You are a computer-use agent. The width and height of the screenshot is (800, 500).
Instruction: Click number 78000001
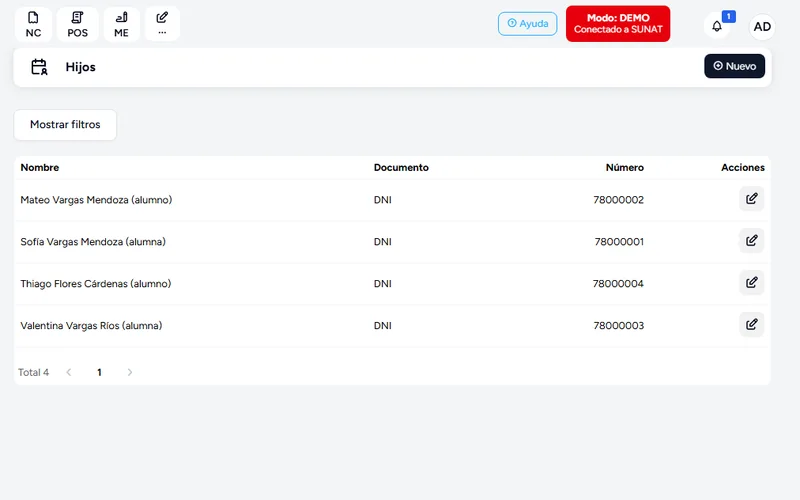[619, 242]
